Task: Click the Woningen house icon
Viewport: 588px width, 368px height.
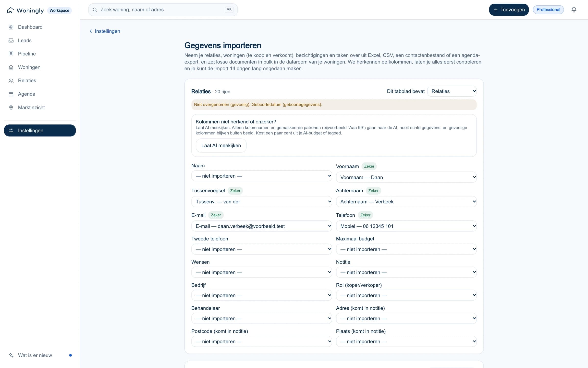Action: coord(11,67)
